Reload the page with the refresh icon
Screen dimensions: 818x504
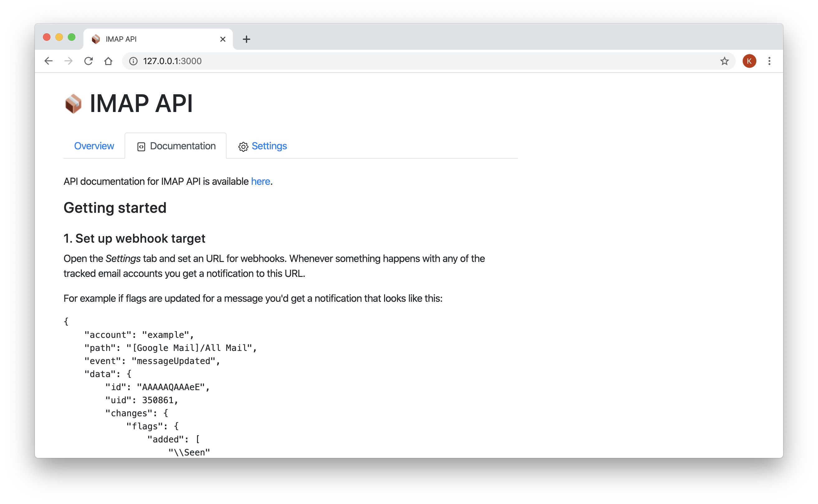pos(88,61)
